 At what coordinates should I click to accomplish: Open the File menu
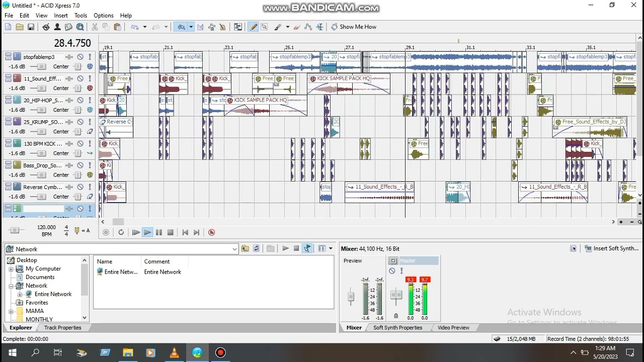pyautogui.click(x=9, y=16)
